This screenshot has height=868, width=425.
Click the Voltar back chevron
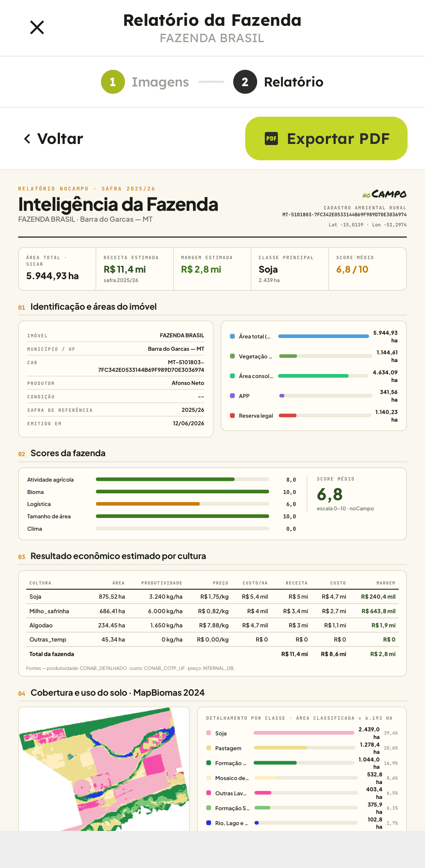click(x=27, y=138)
